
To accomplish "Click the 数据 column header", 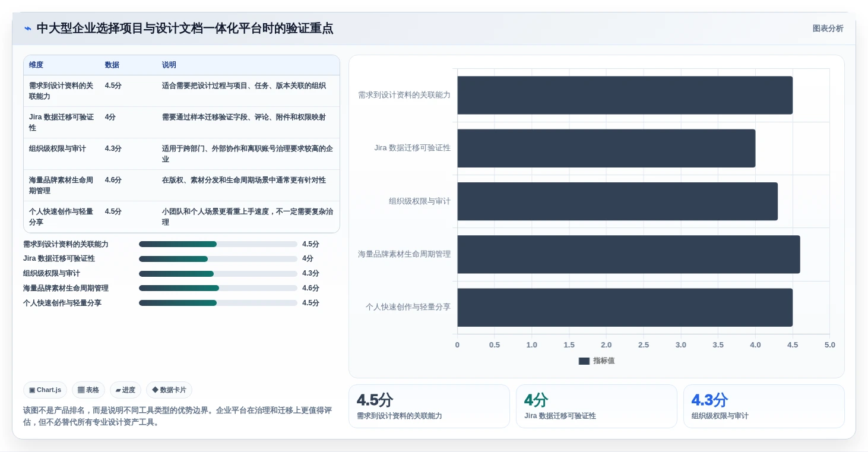I will point(112,65).
